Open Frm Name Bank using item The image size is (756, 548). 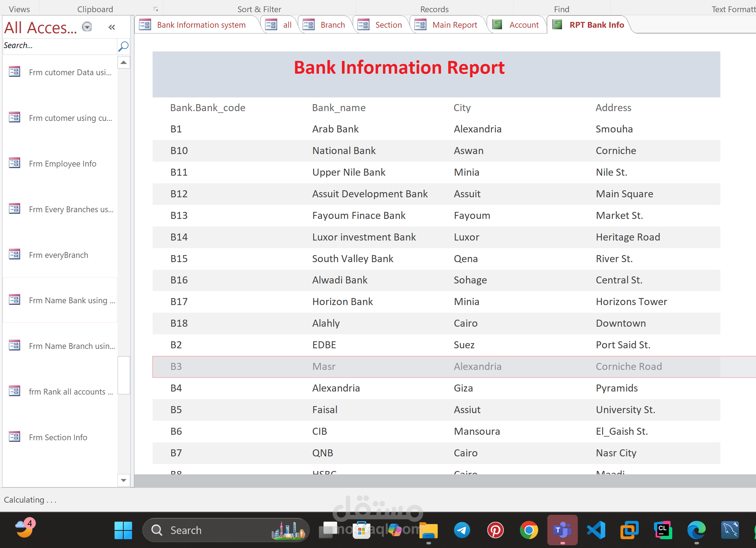point(71,300)
